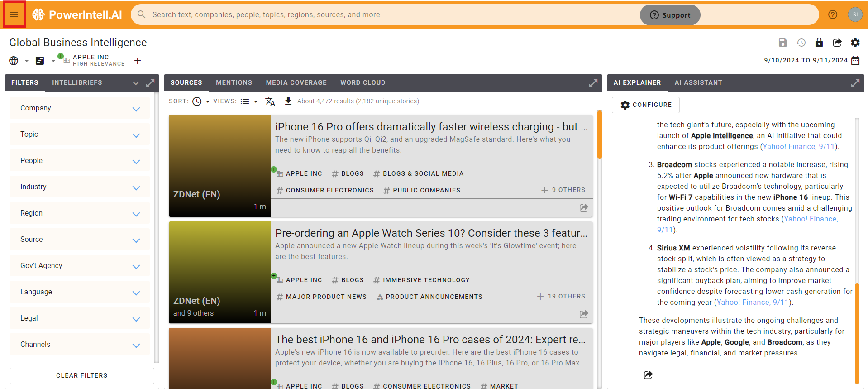The width and height of the screenshot is (868, 389).
Task: Expand the Region filter
Action: 80,213
